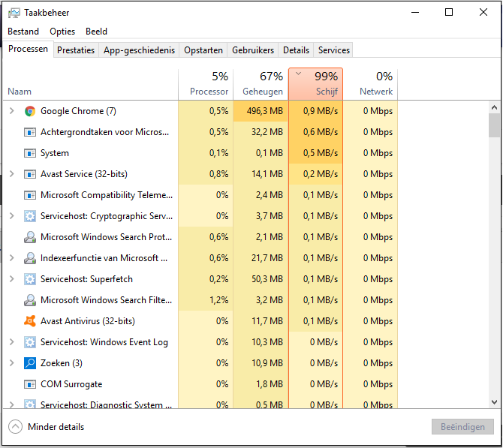Click the Taakbeheer title bar icon
This screenshot has height=448, width=503.
pos(14,13)
